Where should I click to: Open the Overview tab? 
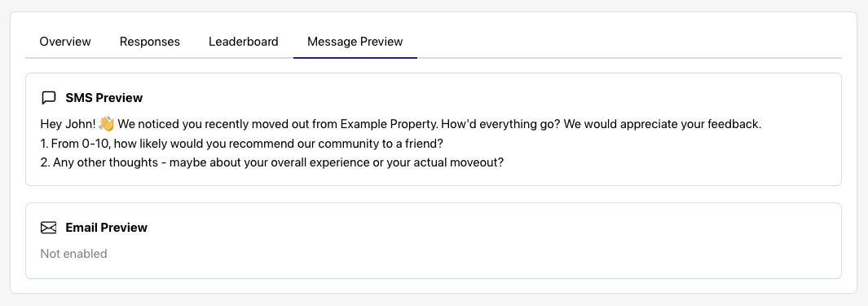(65, 42)
